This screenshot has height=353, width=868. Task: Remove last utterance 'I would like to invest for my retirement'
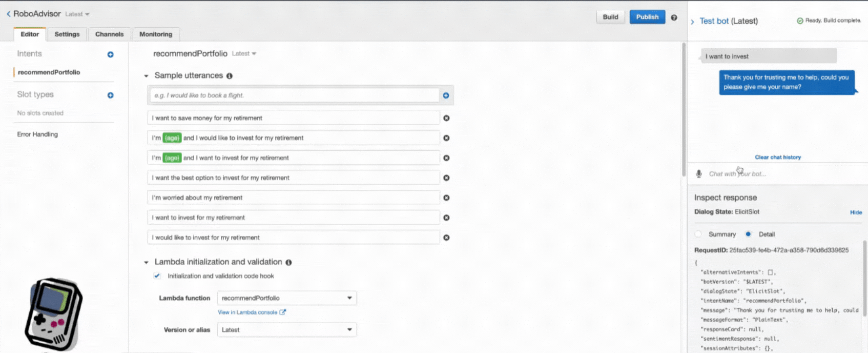(446, 238)
